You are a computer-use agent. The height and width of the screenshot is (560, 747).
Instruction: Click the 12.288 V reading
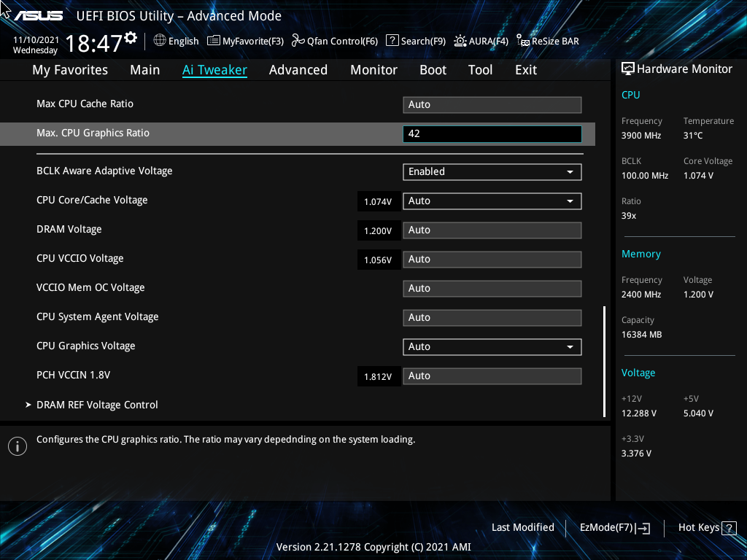tap(638, 413)
